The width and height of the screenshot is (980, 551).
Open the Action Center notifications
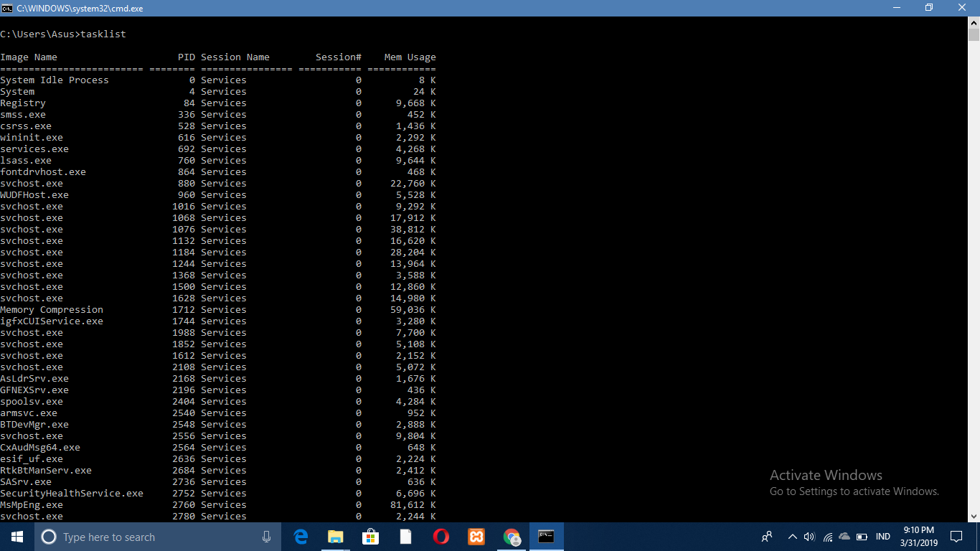[x=957, y=536]
